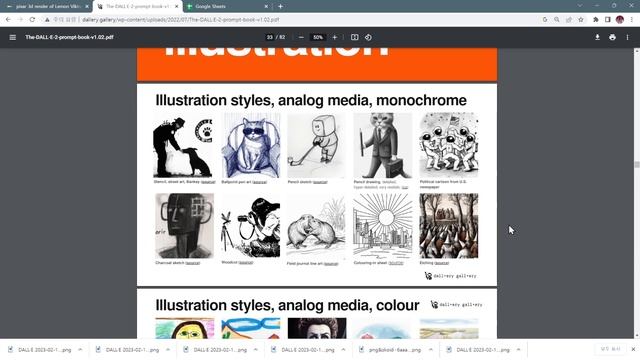Select the DALL·E 2 prompt book tab

pyautogui.click(x=137, y=7)
